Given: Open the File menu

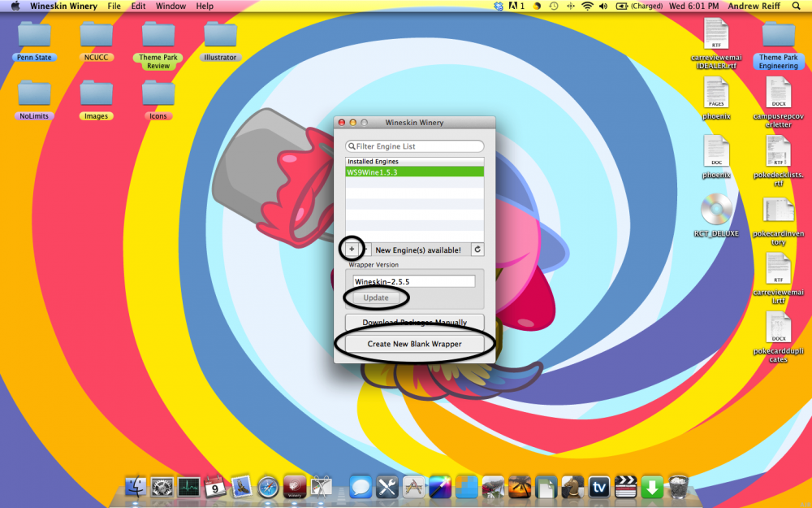Looking at the screenshot, I should (x=114, y=6).
